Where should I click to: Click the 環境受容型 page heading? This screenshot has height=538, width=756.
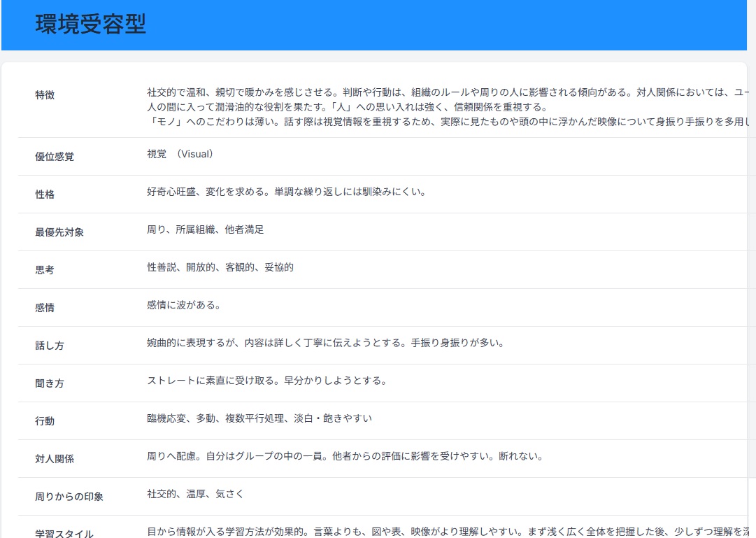90,24
